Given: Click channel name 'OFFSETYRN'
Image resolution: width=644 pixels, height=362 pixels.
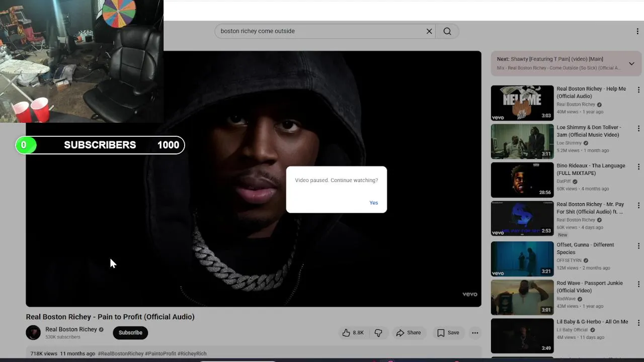Looking at the screenshot, I should coord(569,260).
